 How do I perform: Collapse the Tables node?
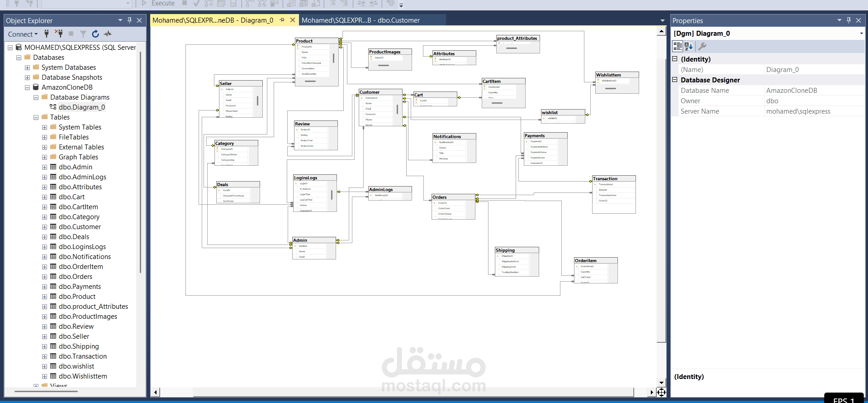tap(36, 117)
